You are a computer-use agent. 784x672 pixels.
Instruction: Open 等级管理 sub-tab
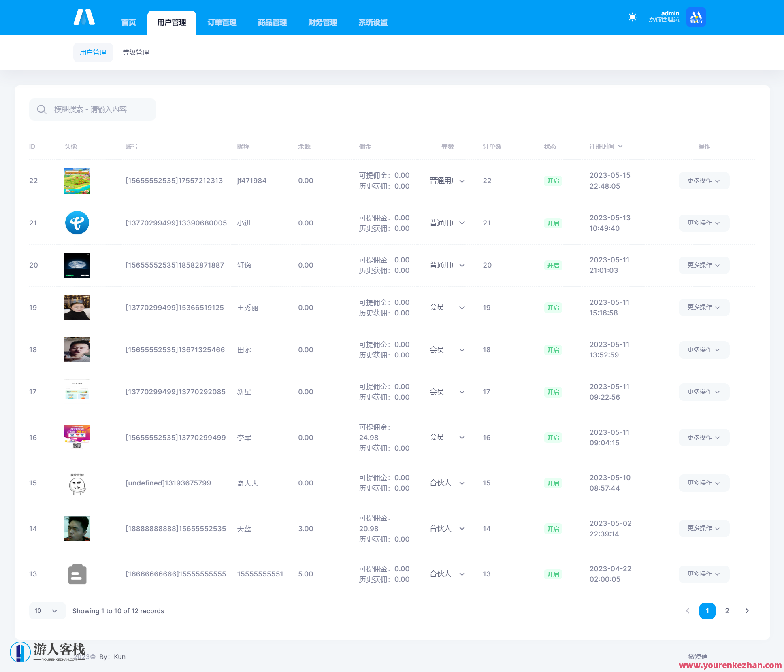[136, 53]
